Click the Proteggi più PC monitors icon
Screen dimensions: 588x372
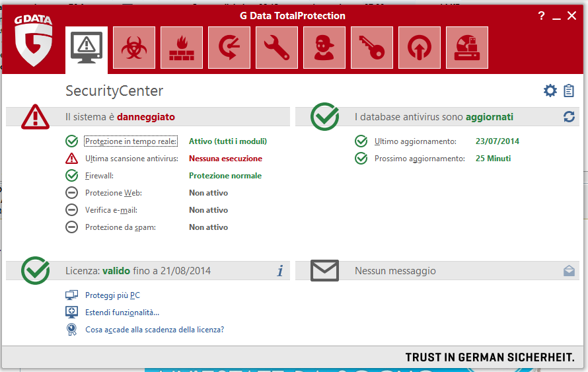click(x=71, y=295)
